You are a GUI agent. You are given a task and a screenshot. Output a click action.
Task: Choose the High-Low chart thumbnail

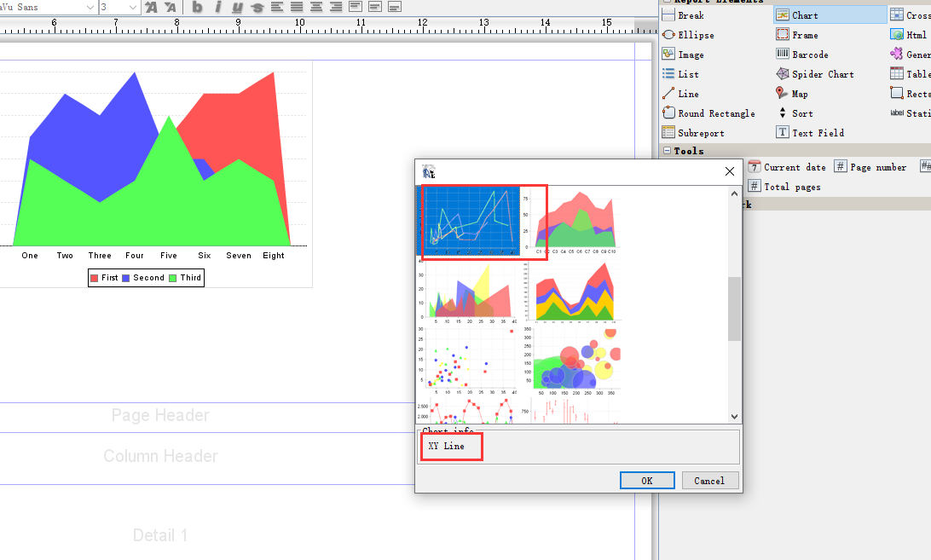[571, 411]
